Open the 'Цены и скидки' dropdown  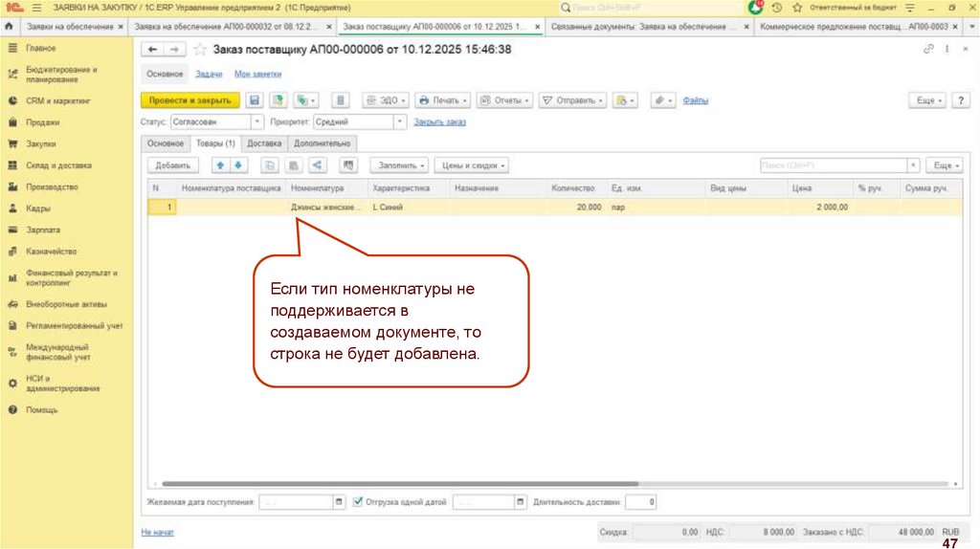pos(471,165)
